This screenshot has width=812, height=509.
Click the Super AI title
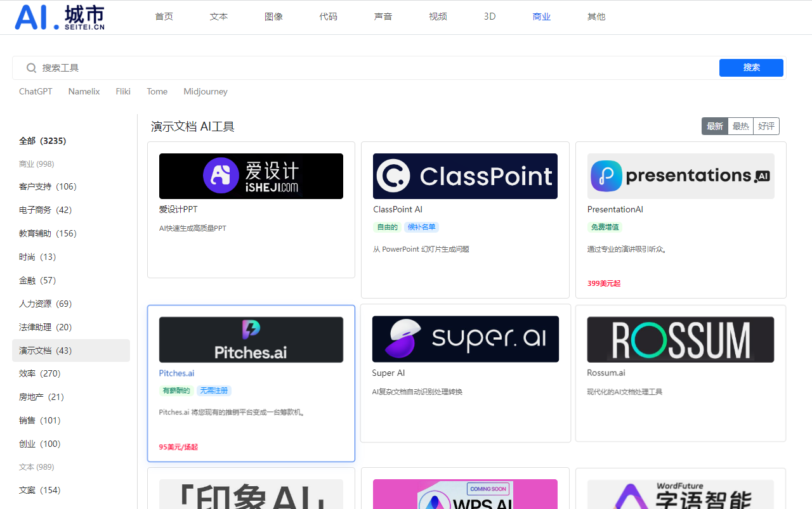pos(388,373)
